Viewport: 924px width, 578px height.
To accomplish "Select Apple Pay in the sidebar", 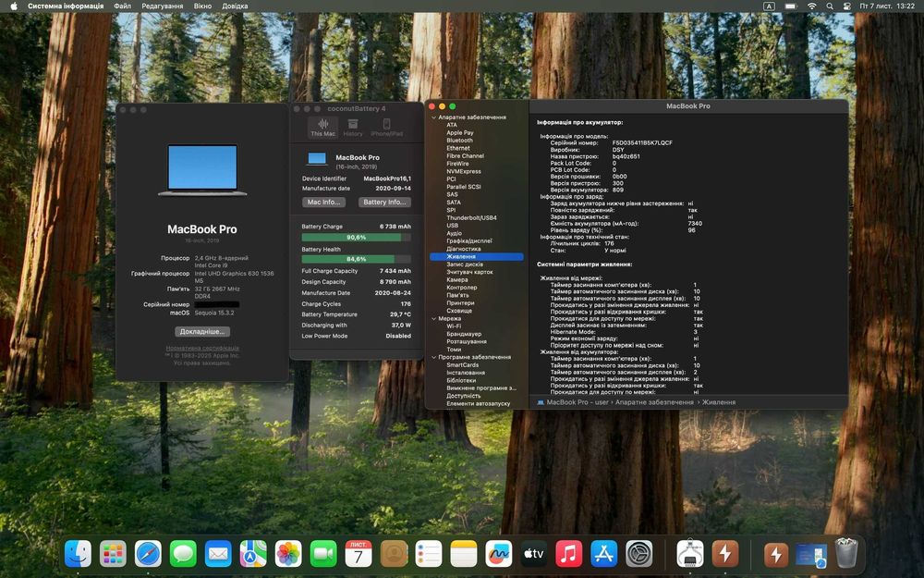I will [x=459, y=132].
